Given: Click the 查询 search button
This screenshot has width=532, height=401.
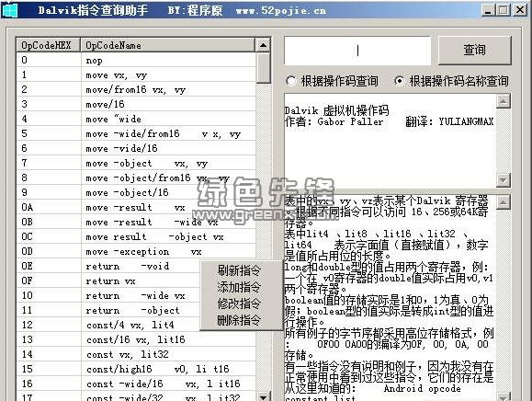Looking at the screenshot, I should pyautogui.click(x=475, y=51).
